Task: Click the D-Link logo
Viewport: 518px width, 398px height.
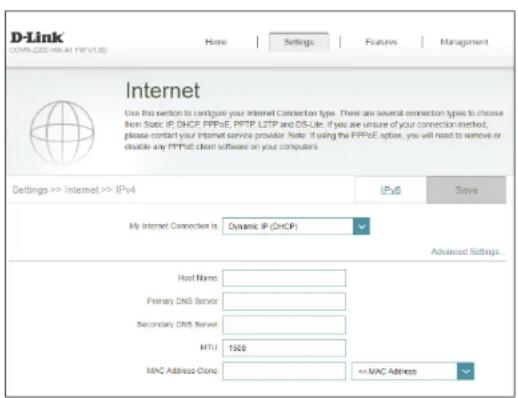Action: pos(37,38)
